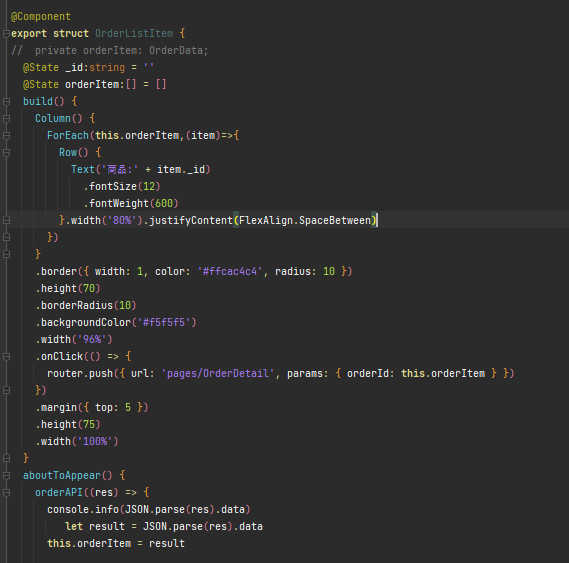Click the commented OrderData type

coord(176,50)
